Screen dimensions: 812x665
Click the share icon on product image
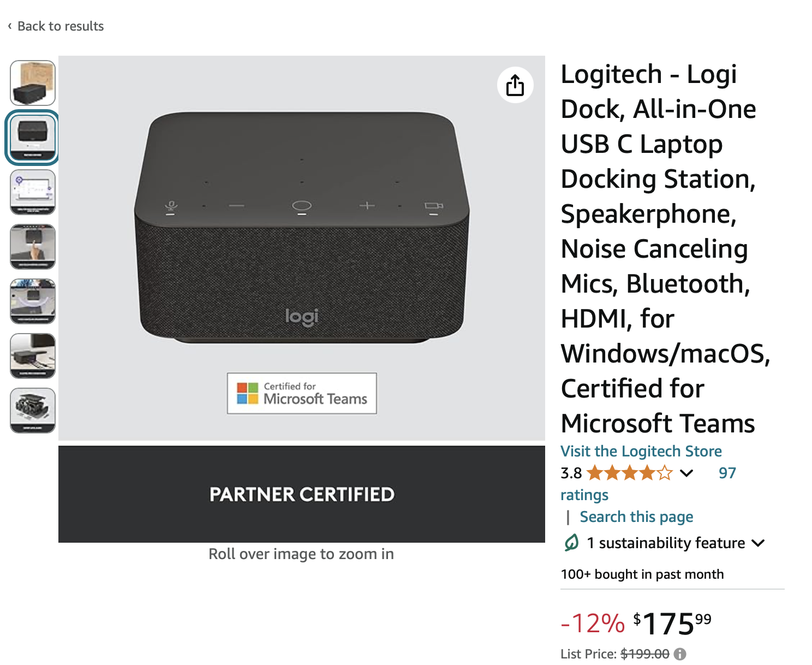tap(515, 85)
